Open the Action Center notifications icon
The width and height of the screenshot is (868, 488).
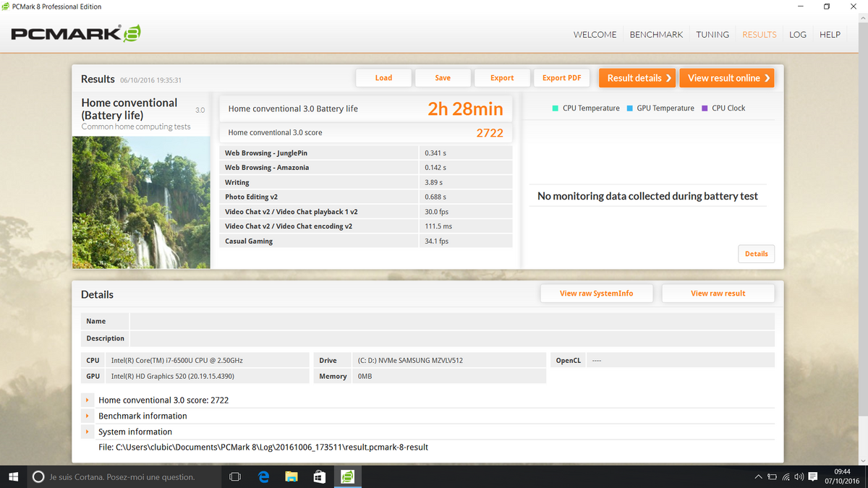[813, 477]
